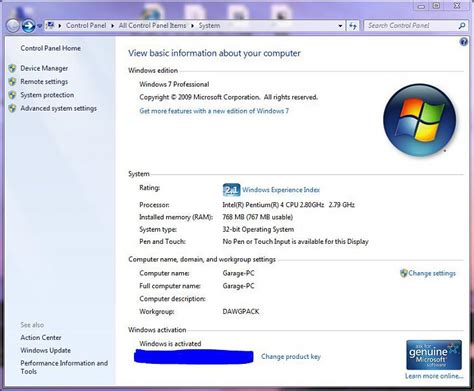Open the recent pages dropdown arrow
Image resolution: width=474 pixels, height=391 pixels.
click(39, 26)
